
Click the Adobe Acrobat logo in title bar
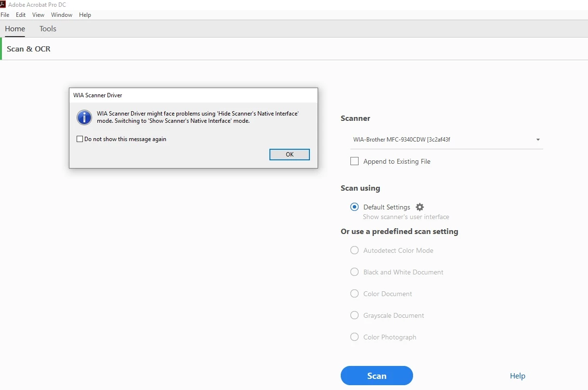point(3,4)
